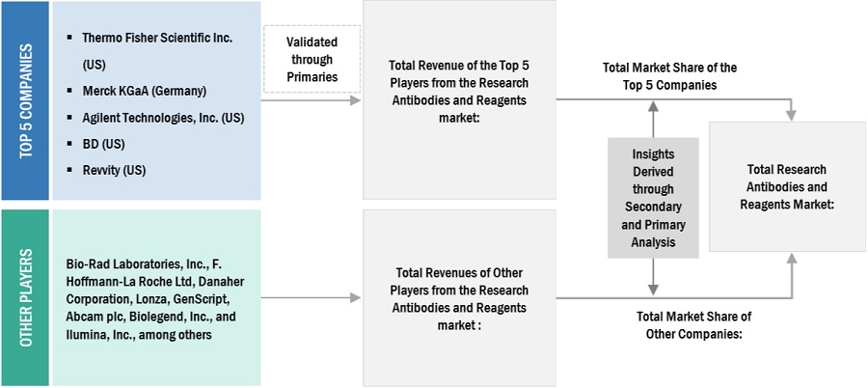
Task: Click the bullet marker beside Revvity (US)
Action: 70,171
